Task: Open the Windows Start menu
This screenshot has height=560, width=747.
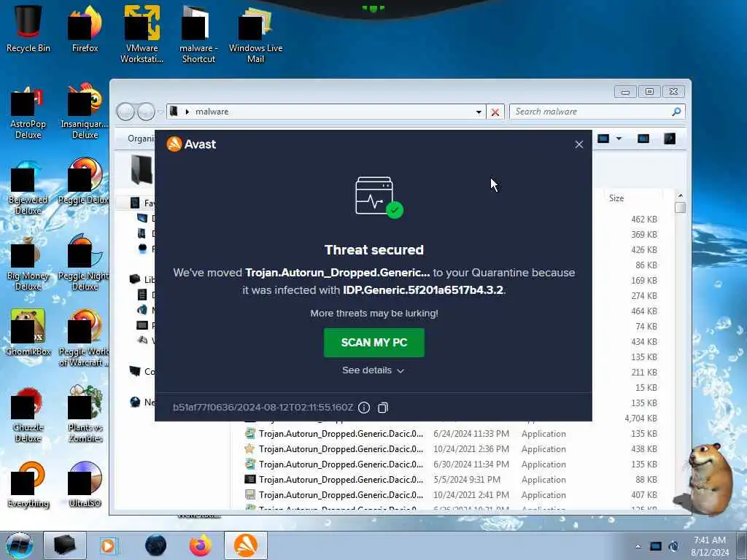Action: [x=20, y=545]
